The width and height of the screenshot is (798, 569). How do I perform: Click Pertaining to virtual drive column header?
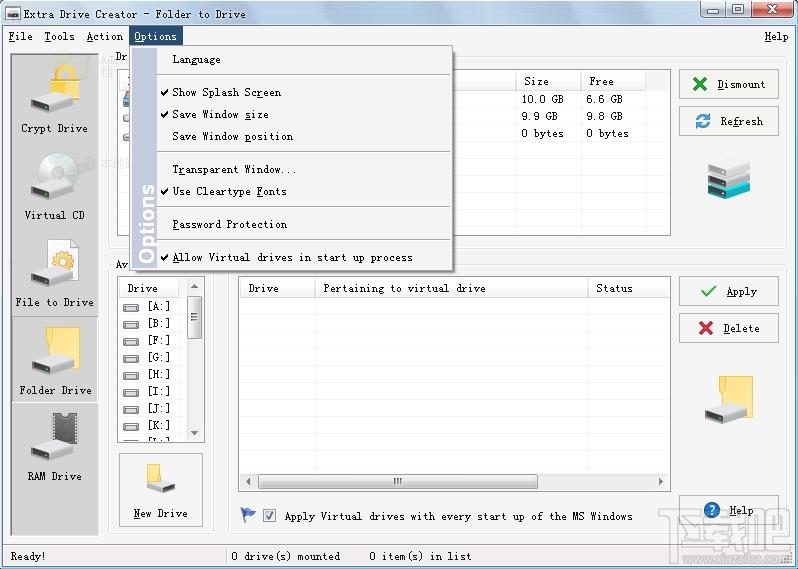tap(452, 288)
